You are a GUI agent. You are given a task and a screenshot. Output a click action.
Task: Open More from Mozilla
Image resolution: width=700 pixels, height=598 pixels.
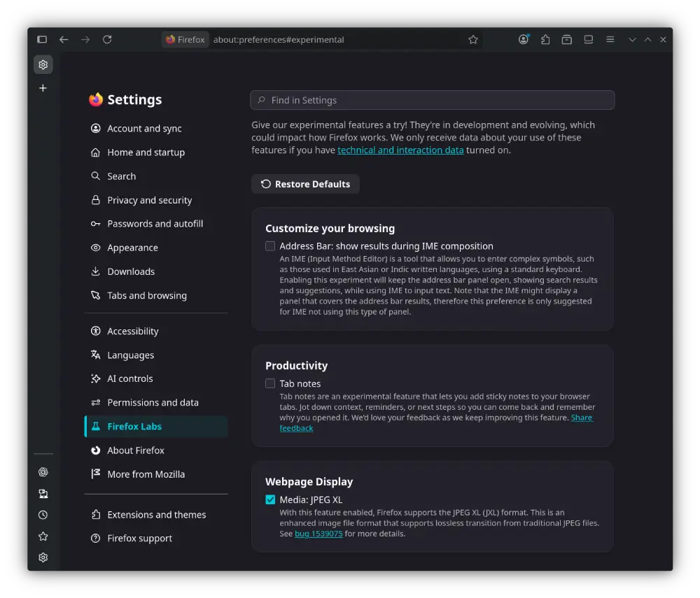click(156, 474)
